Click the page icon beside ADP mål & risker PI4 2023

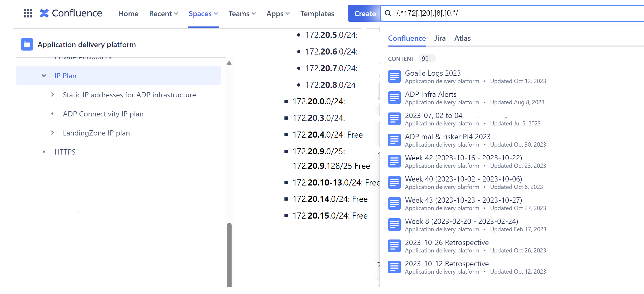(394, 140)
